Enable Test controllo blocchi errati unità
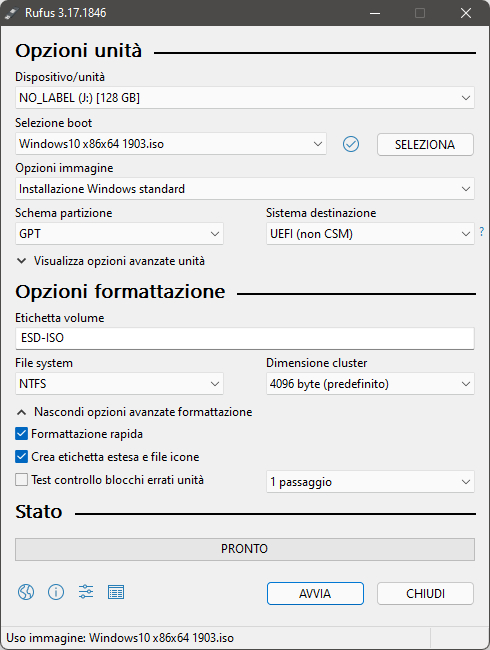 coord(22,480)
